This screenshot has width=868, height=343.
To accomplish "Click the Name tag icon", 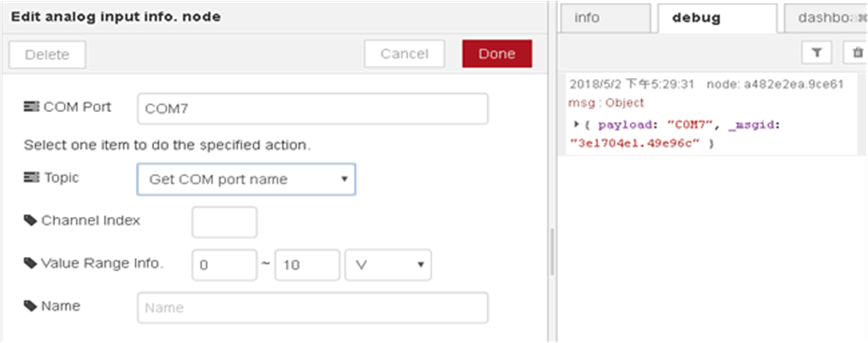I will point(30,306).
